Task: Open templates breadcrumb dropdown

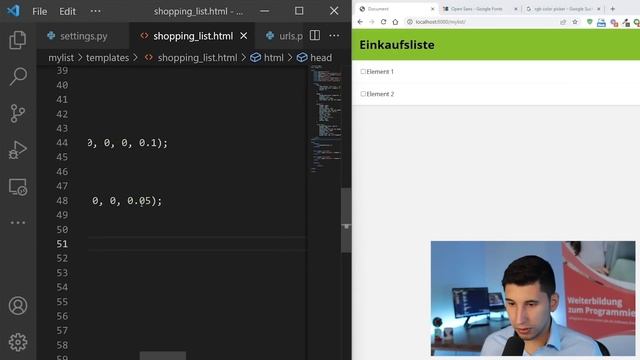Action: pyautogui.click(x=107, y=58)
